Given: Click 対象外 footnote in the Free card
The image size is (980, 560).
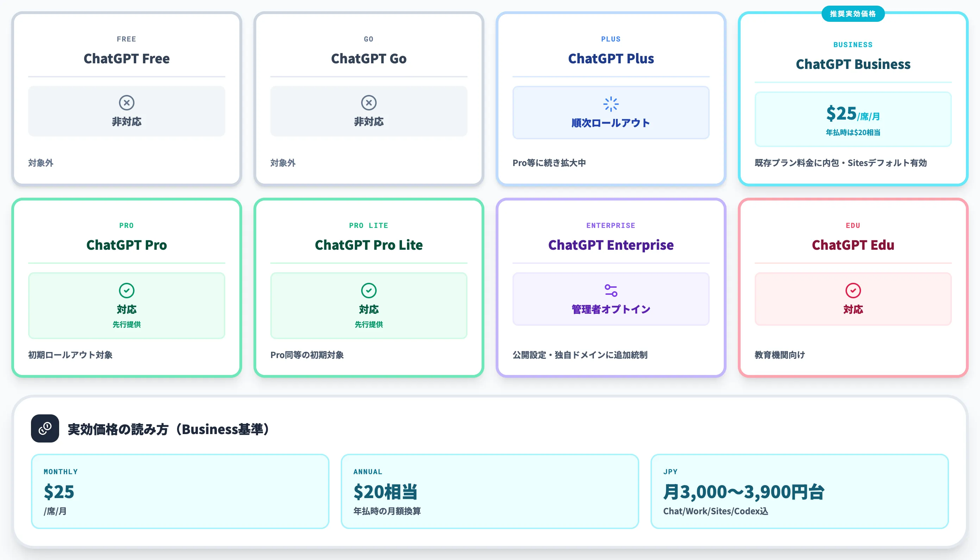Looking at the screenshot, I should pos(41,163).
